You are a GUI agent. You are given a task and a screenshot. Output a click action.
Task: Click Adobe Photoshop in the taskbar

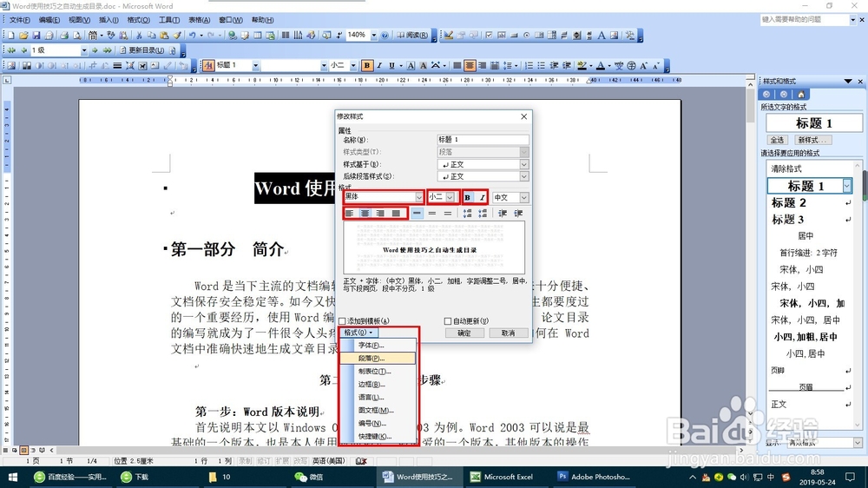594,477
